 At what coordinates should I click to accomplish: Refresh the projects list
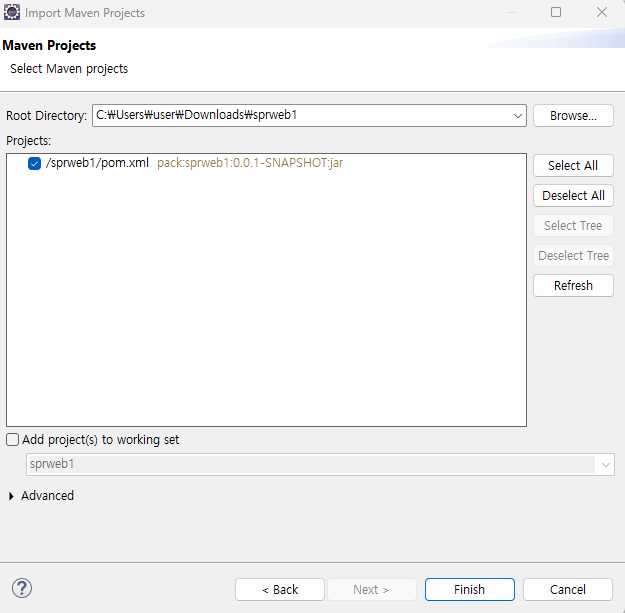click(x=573, y=285)
